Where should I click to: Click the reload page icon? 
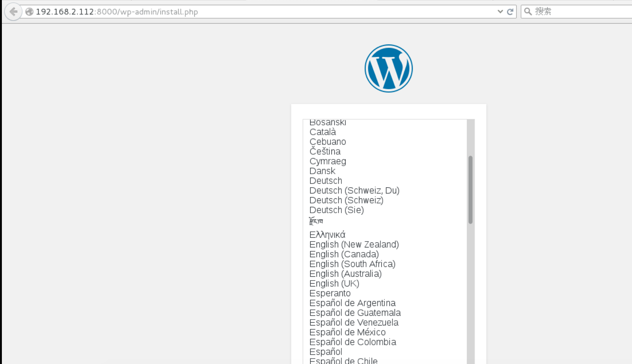[510, 12]
